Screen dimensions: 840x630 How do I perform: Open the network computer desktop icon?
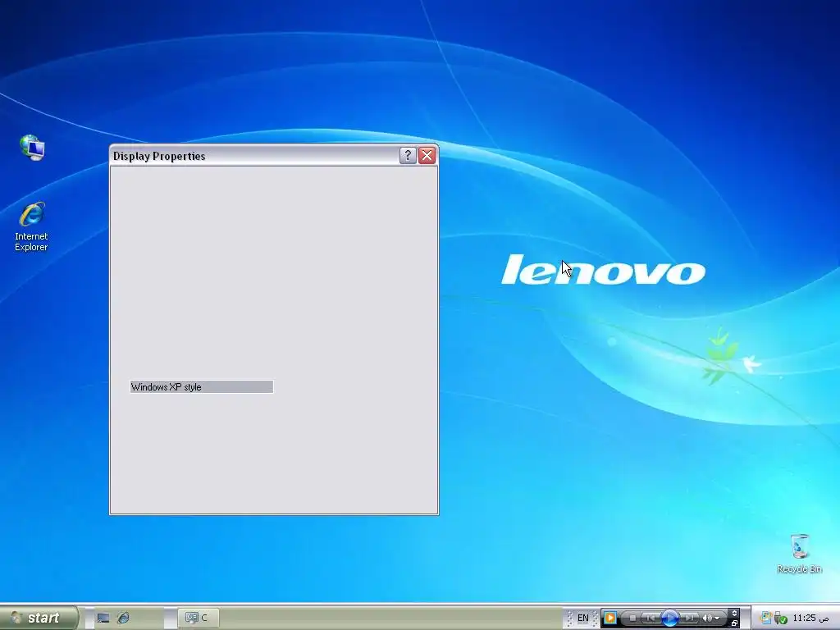tap(32, 148)
